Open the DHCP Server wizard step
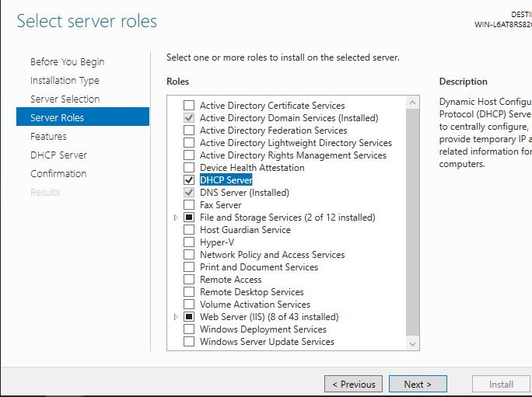 (x=58, y=155)
